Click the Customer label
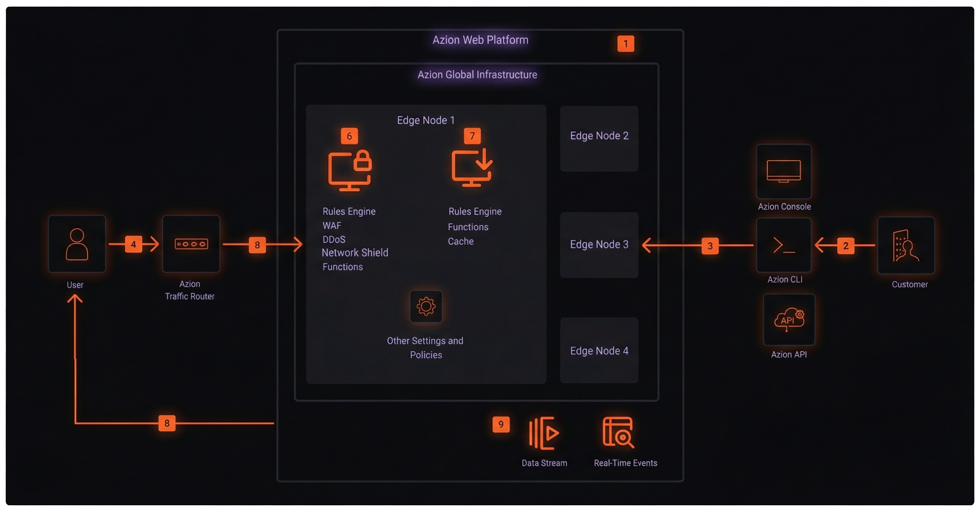The width and height of the screenshot is (980, 510). pos(910,285)
